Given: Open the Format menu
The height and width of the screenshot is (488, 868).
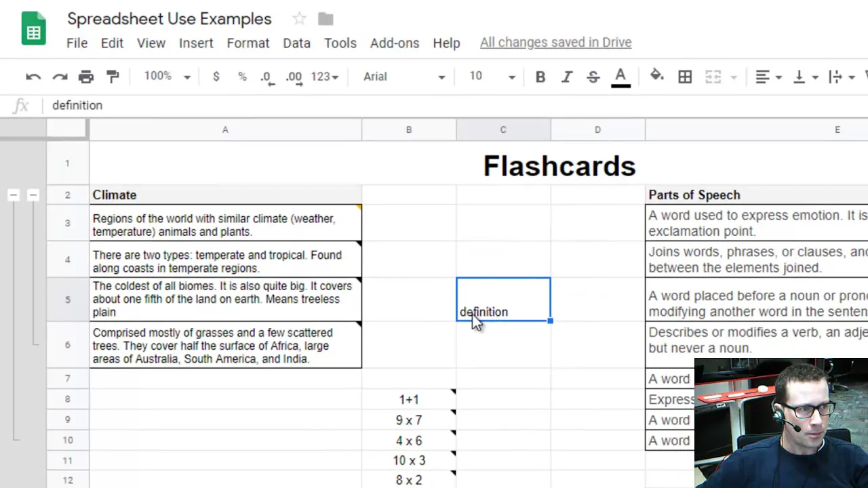Looking at the screenshot, I should 248,43.
